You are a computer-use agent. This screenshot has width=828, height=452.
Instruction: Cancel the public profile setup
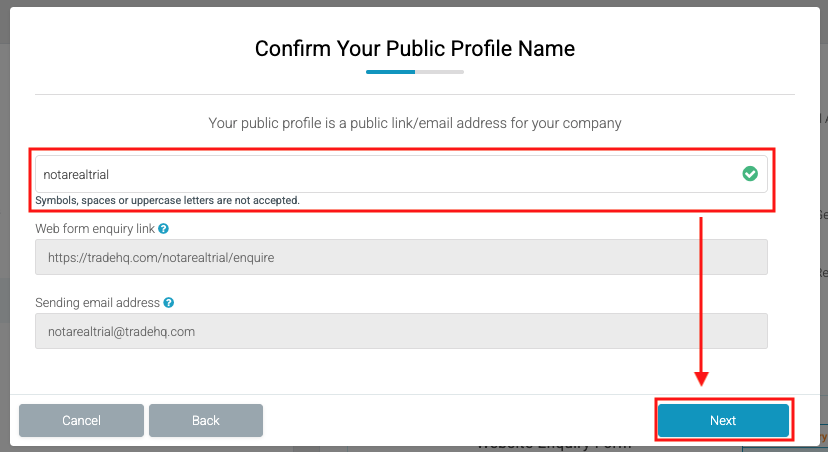tap(81, 421)
